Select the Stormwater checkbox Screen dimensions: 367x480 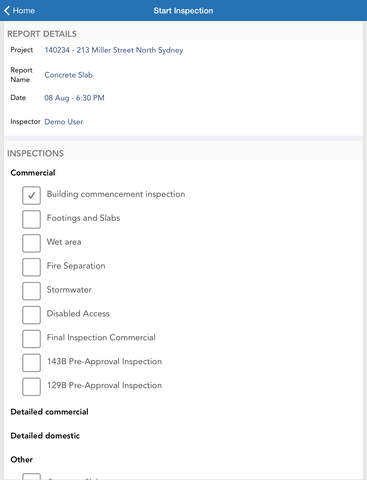click(x=31, y=291)
